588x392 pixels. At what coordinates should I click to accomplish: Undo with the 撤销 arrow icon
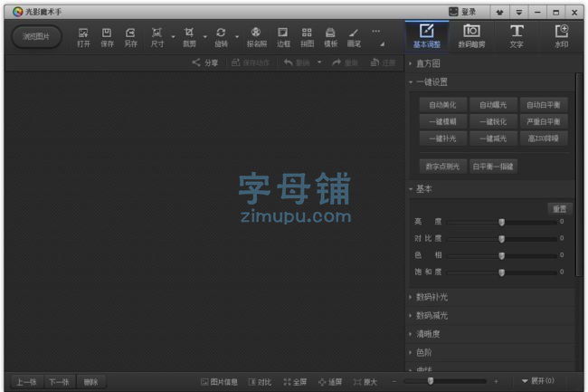tap(288, 62)
